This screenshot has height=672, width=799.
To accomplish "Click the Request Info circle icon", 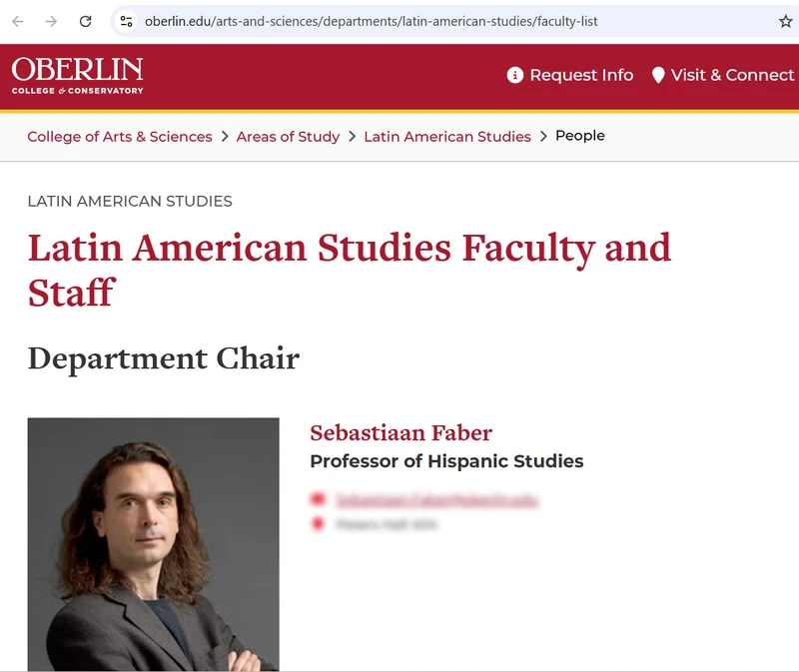I will [514, 75].
